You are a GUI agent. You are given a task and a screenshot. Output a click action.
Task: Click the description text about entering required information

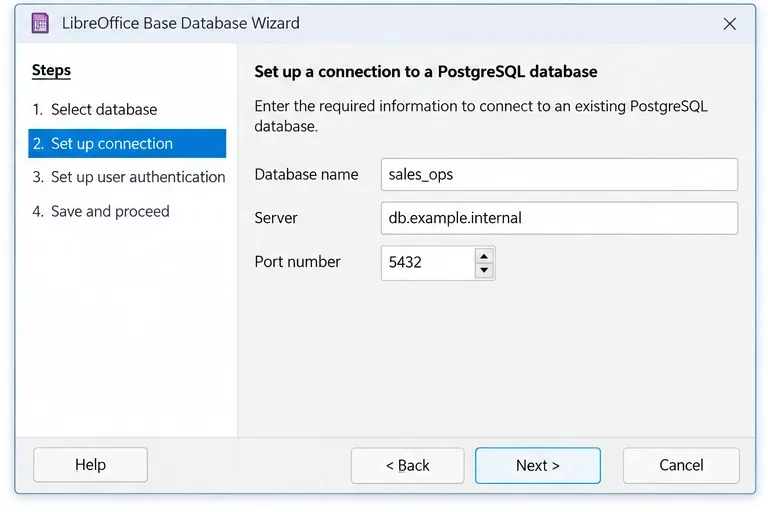[x=481, y=116]
